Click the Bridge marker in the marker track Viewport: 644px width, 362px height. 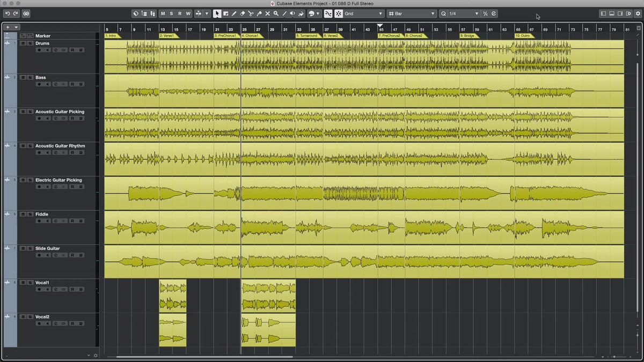468,35
